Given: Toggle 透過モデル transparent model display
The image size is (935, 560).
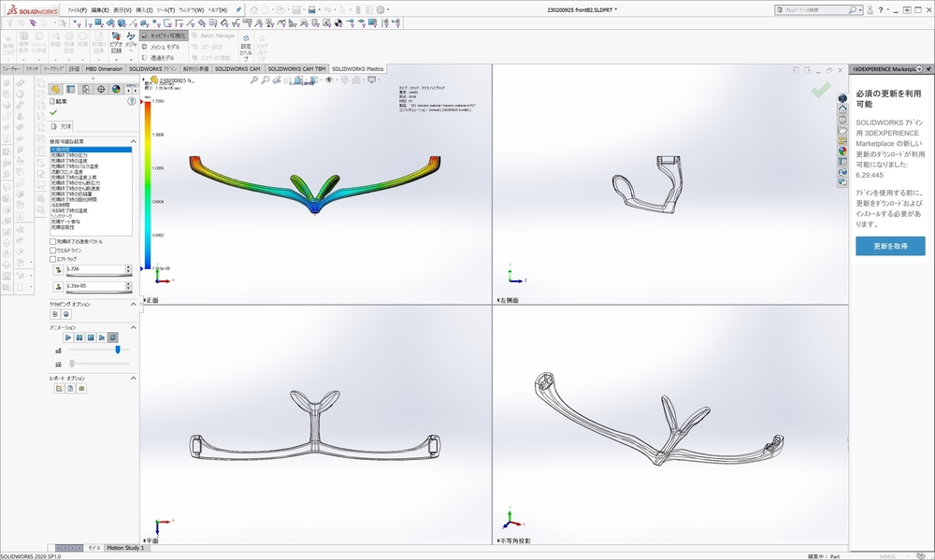Looking at the screenshot, I should tap(158, 58).
